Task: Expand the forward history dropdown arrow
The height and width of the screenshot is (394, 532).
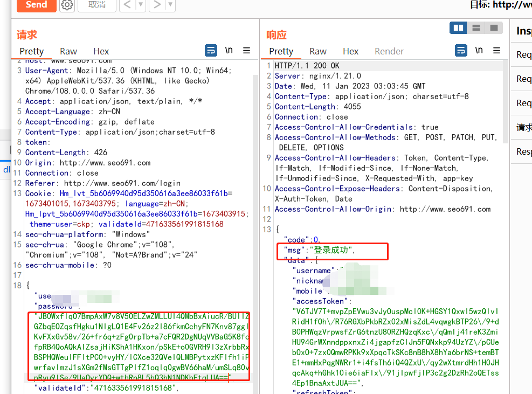Action: click(170, 5)
